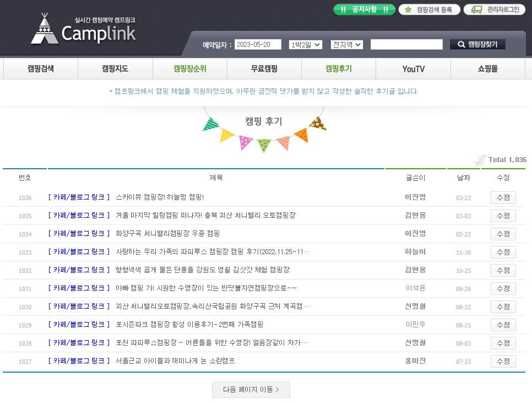Click the magnifier icon on 캠핑장찾기 button
The height and width of the screenshot is (403, 532).
pyautogui.click(x=462, y=45)
